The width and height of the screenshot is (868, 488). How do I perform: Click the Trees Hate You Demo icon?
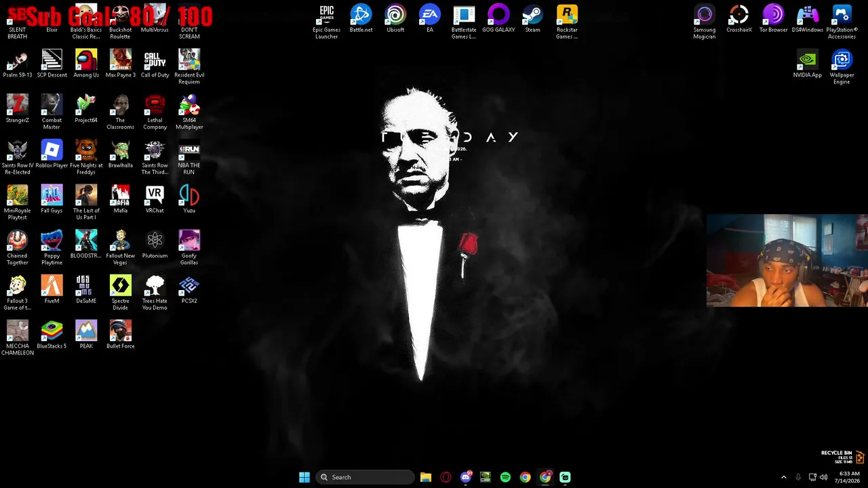[155, 293]
